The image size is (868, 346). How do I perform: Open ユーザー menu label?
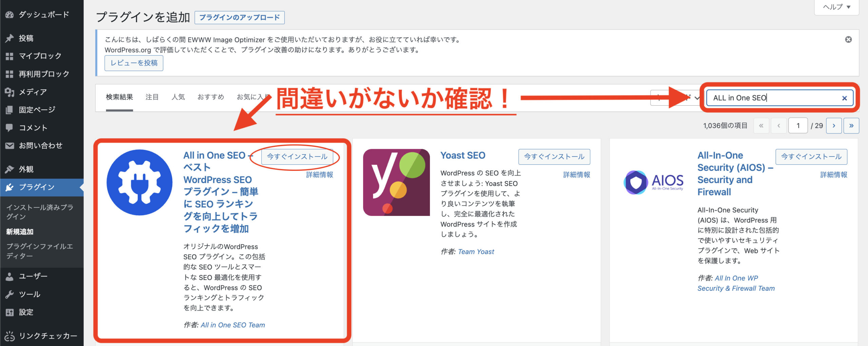pyautogui.click(x=33, y=276)
